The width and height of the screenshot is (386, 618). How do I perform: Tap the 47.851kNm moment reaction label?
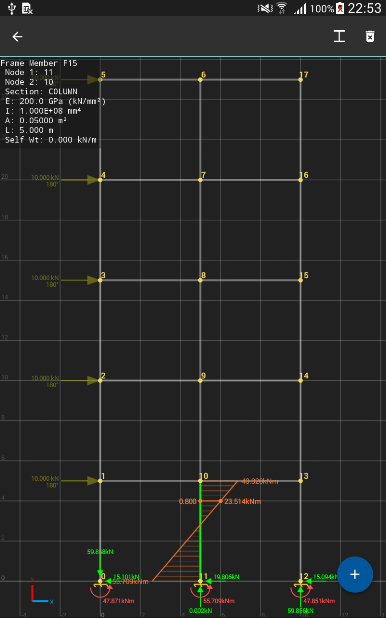click(319, 601)
